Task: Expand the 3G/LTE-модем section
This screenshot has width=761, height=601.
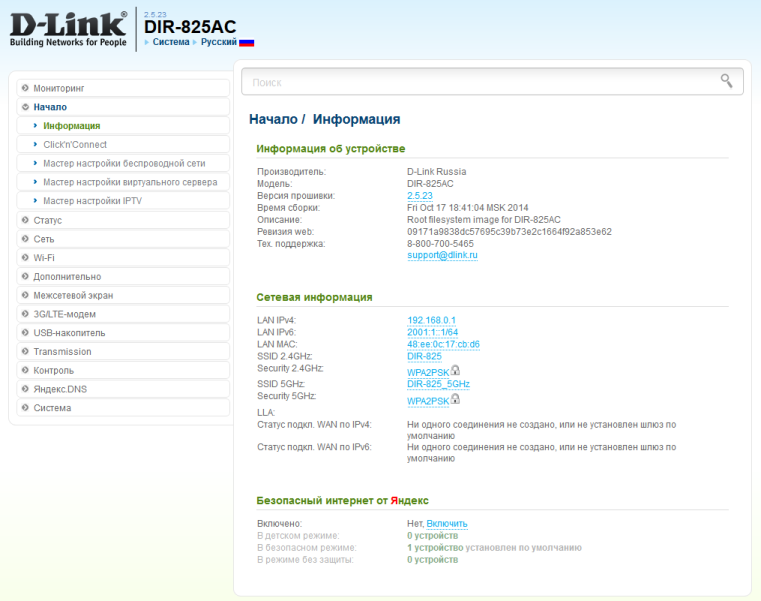Action: 123,314
